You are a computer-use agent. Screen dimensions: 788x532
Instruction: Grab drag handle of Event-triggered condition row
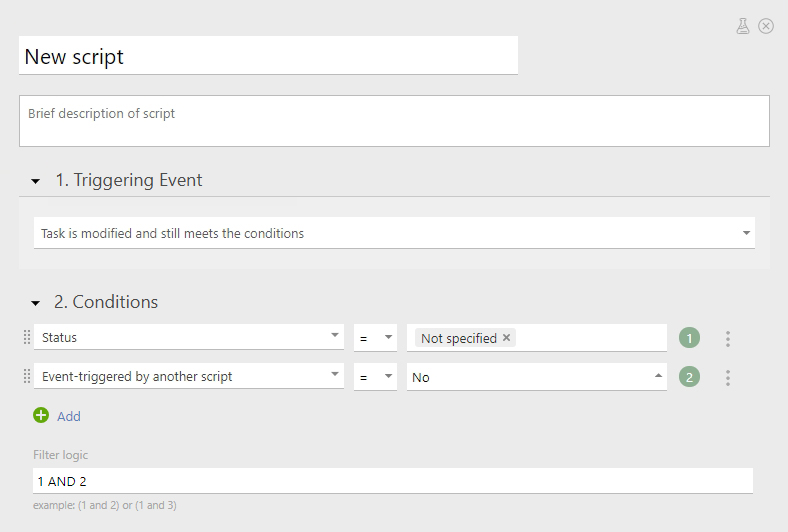tap(27, 377)
